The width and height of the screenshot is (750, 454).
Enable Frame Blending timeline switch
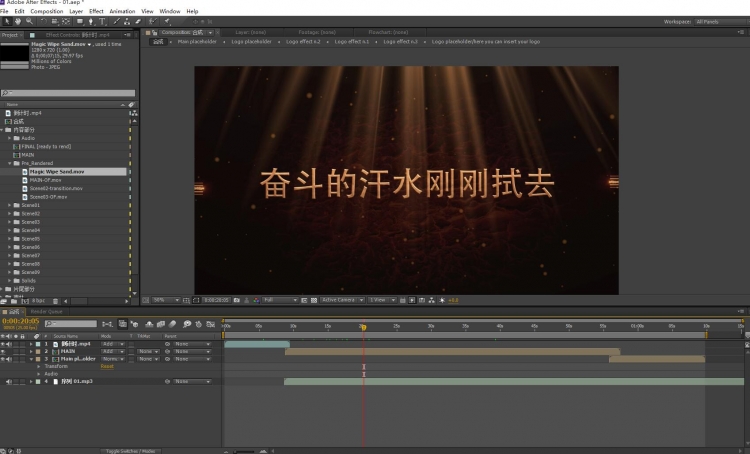(x=161, y=324)
